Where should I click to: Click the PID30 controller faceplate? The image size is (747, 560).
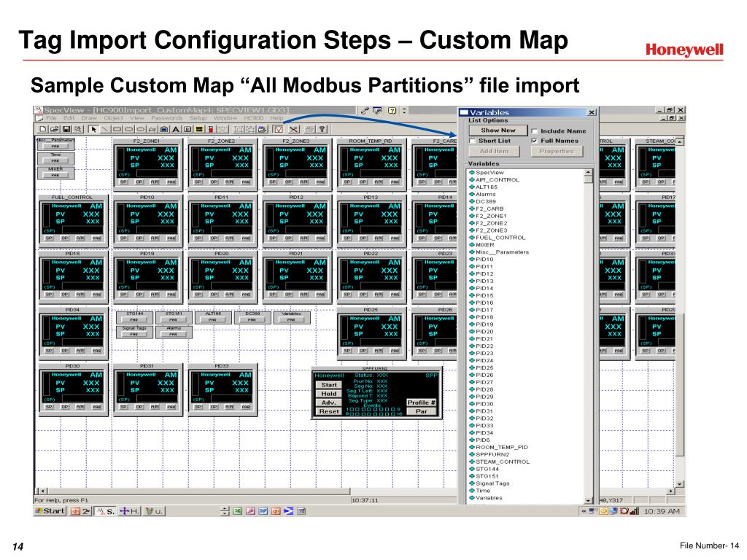pos(73,389)
